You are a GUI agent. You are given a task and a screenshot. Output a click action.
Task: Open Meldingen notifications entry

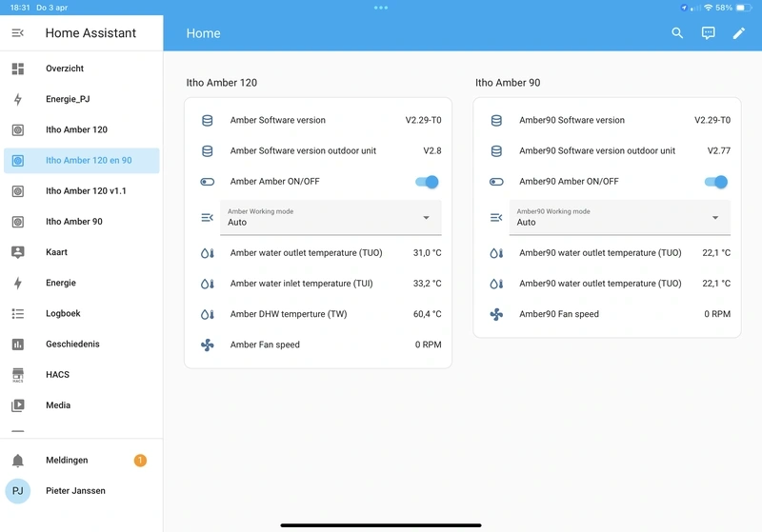pyautogui.click(x=82, y=460)
